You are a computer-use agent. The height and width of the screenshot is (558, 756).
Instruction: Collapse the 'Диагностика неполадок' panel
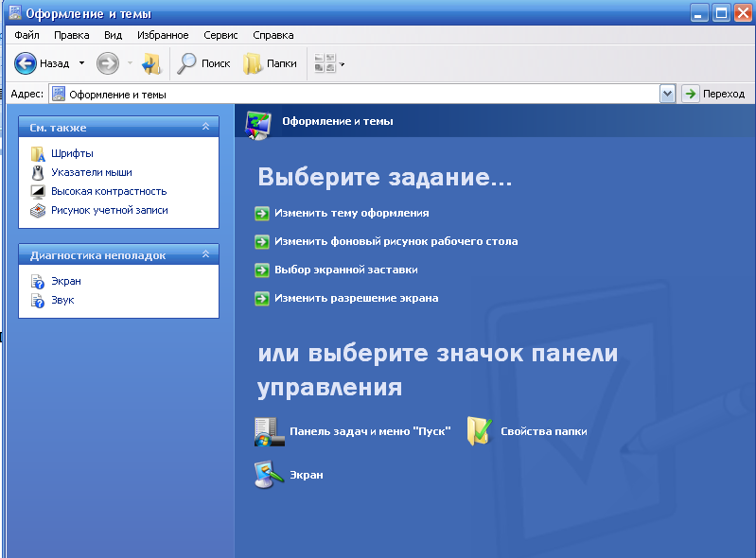tap(206, 254)
